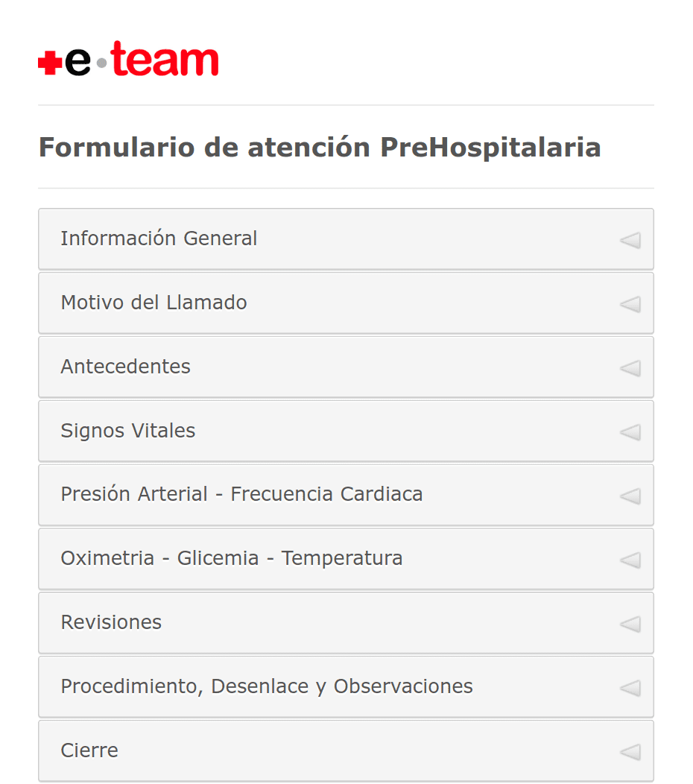
Task: Click arrow icon on Signos Vitales row
Action: (x=630, y=432)
